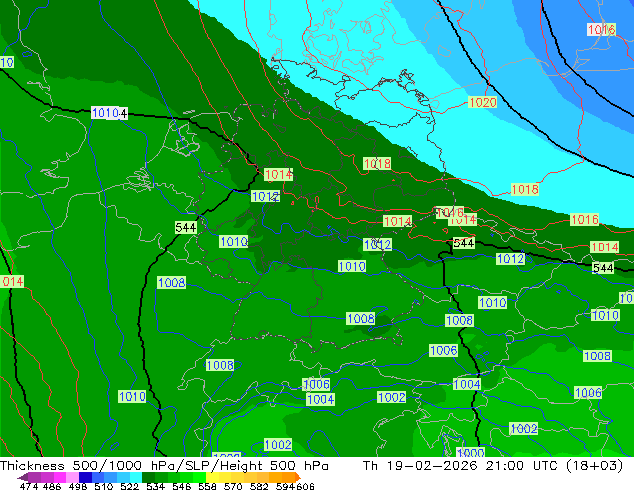This screenshot has height=490, width=634.
Task: Click the 'Height 500 hPa' title text
Action: pyautogui.click(x=273, y=466)
